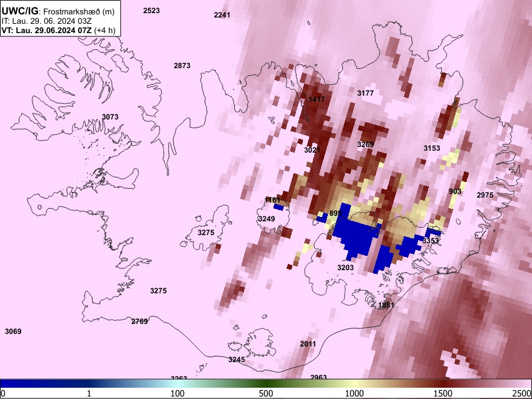Click the map value 3275 over Faxaflói bay
Viewport: 532px width, 399px height.
[158, 291]
